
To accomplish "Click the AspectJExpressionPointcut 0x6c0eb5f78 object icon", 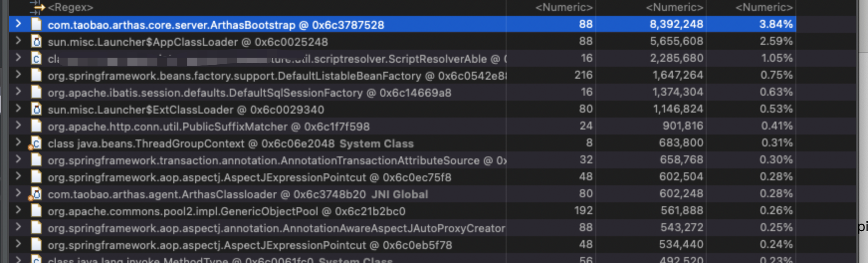I will (x=36, y=245).
